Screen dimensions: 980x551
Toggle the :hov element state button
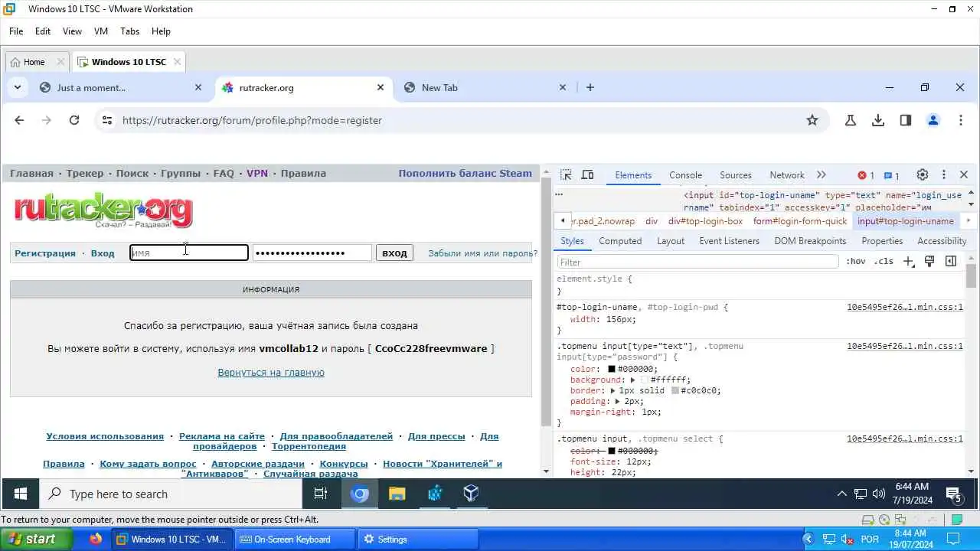pyautogui.click(x=855, y=261)
